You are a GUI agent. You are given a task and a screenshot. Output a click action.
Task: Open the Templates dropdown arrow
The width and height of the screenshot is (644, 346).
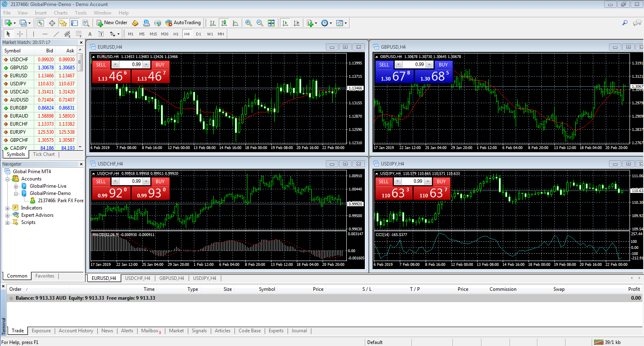point(346,23)
